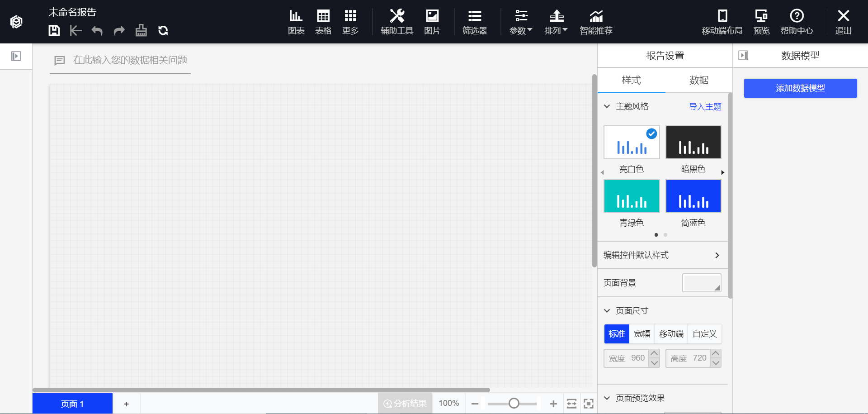Click the save report icon
This screenshot has width=868, height=414.
pyautogui.click(x=54, y=31)
